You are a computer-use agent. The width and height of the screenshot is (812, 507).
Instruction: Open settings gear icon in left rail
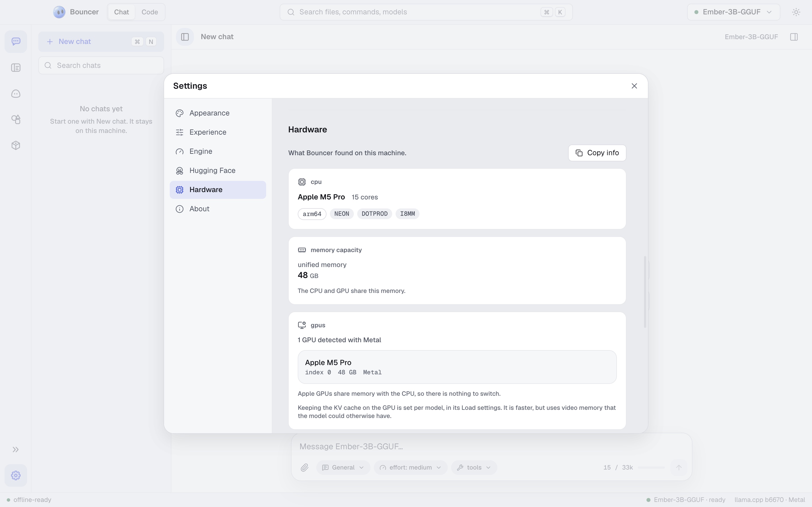(x=16, y=475)
